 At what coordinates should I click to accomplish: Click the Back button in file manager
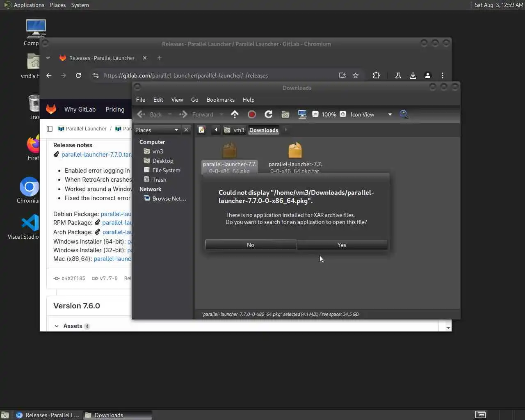pos(150,114)
